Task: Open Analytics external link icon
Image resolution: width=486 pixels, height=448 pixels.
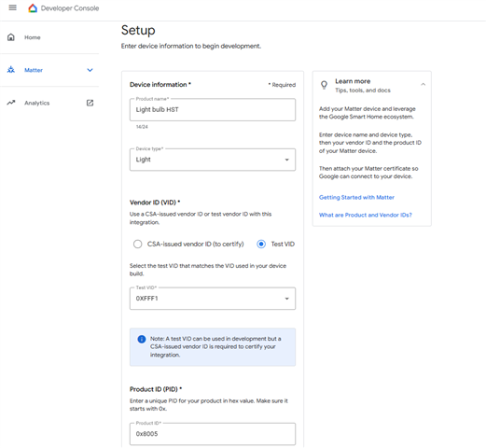Action: click(x=90, y=103)
